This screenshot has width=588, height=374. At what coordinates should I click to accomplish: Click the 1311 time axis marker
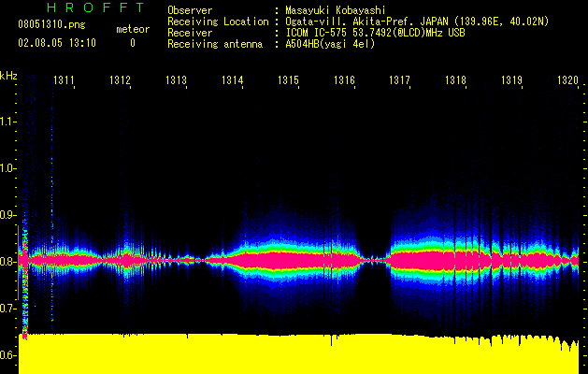click(64, 80)
